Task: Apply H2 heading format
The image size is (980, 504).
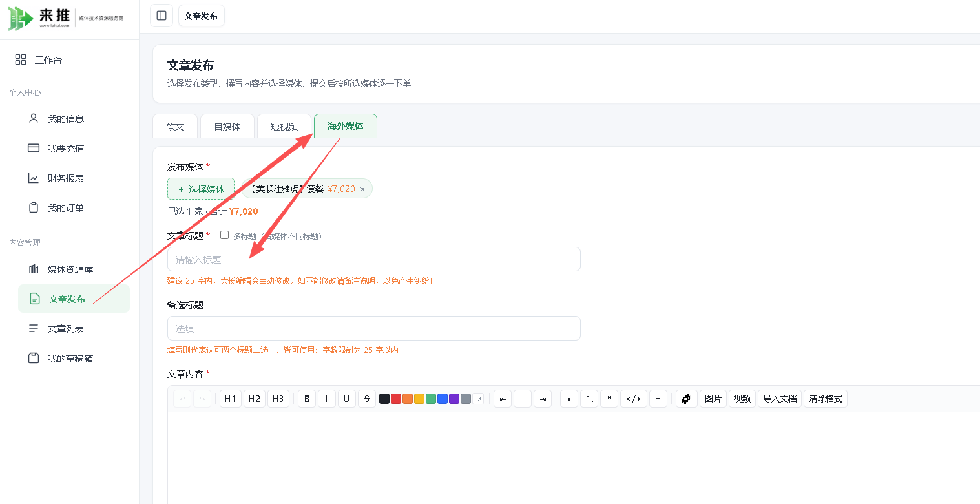Action: tap(255, 399)
